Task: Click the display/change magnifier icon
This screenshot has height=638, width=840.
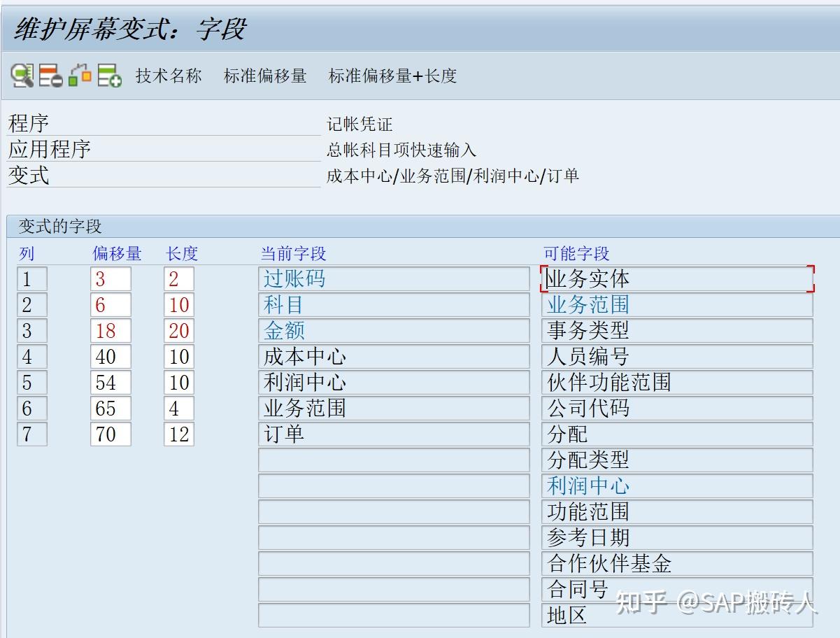Action: point(22,76)
